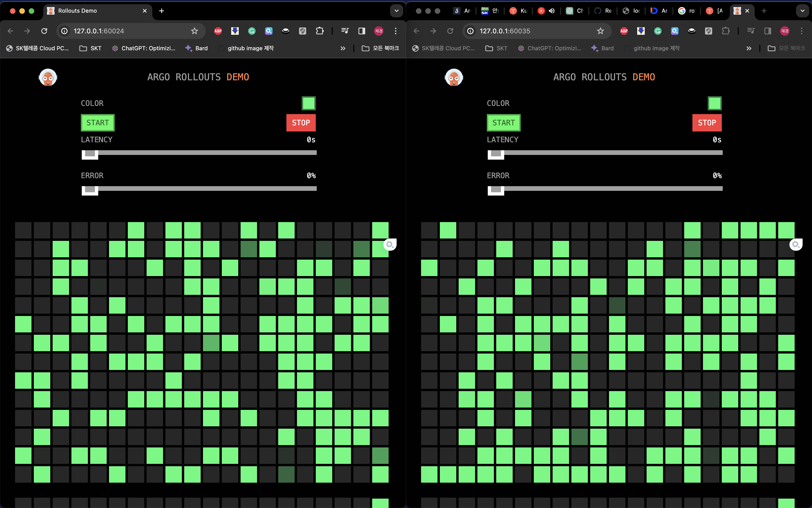Open the Extensions puzzle menu in right window
Viewport: 812px width, 508px height.
[x=726, y=31]
